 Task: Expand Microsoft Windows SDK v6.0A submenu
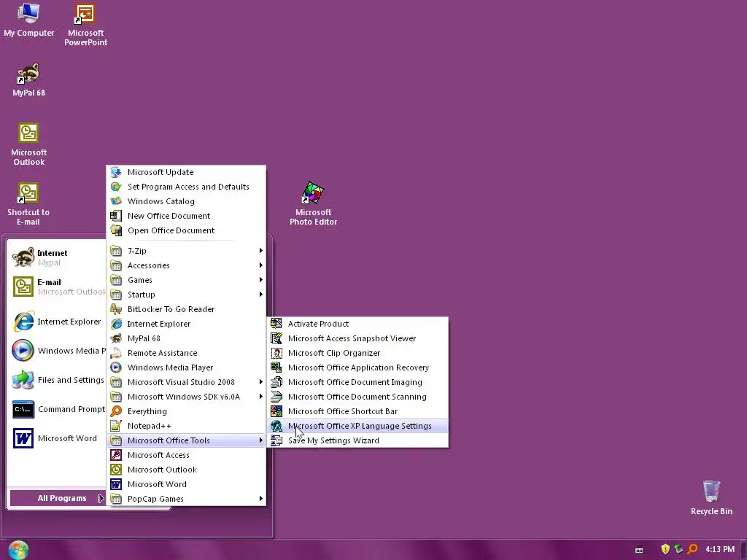pos(186,397)
